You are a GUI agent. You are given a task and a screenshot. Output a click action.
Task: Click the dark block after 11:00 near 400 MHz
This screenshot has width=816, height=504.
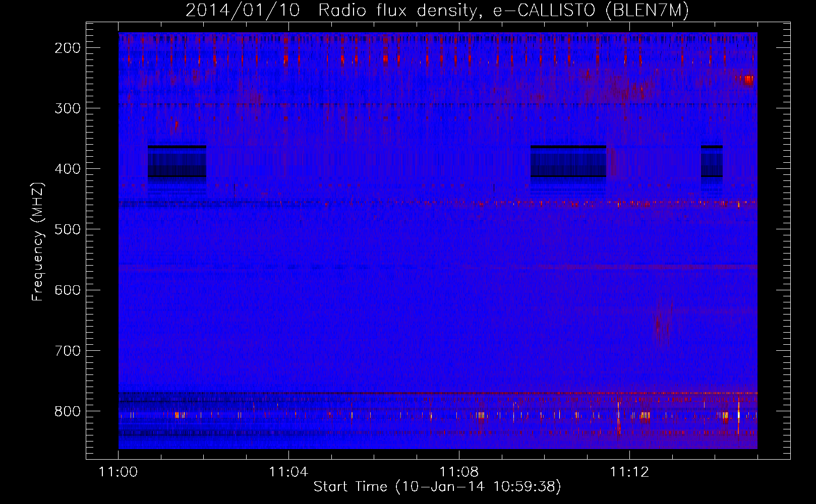(x=177, y=161)
